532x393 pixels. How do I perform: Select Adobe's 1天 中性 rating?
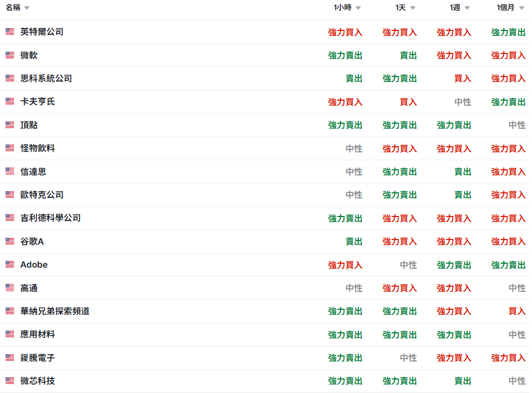point(408,265)
